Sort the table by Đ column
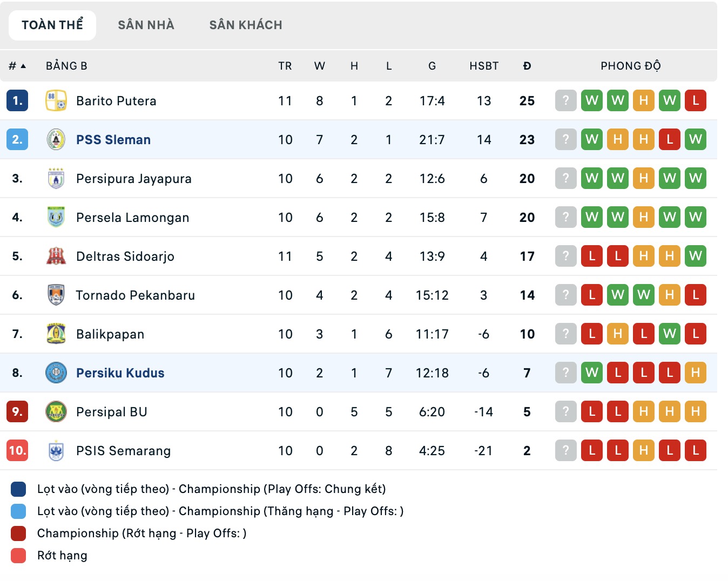Screen dimensions: 728x581 click(527, 65)
